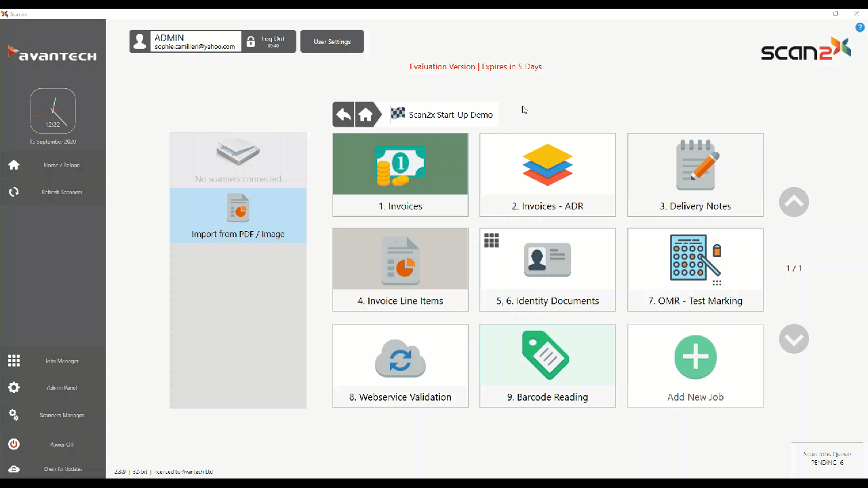Viewport: 868px width, 488px height.
Task: Launch the 4. Invoice Line Items job
Action: click(x=400, y=270)
